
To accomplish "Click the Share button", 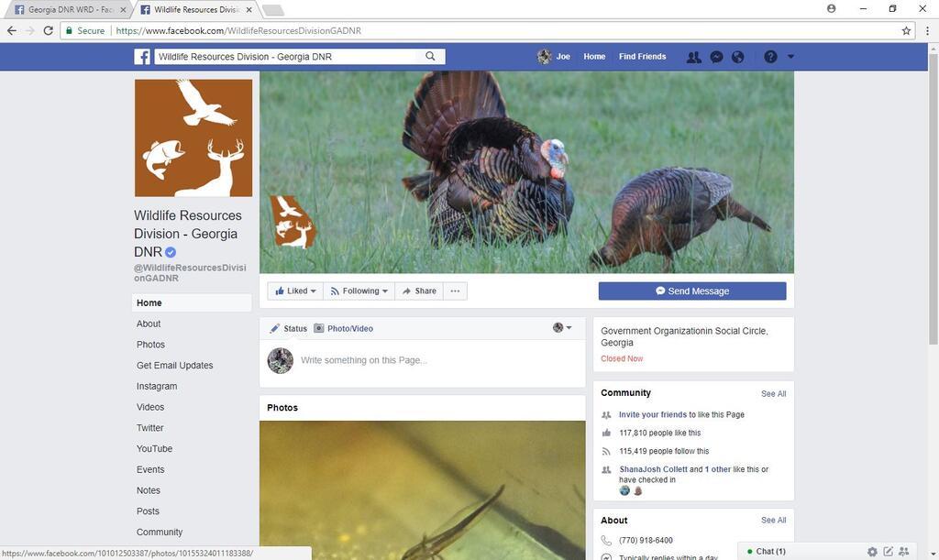I will [x=419, y=291].
